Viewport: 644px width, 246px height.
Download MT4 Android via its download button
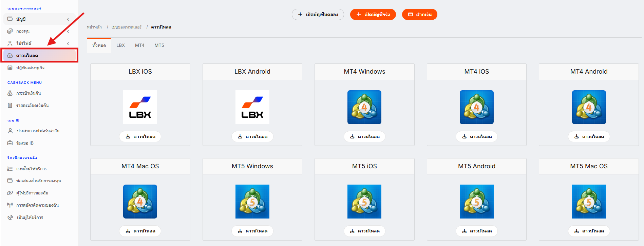coord(589,137)
